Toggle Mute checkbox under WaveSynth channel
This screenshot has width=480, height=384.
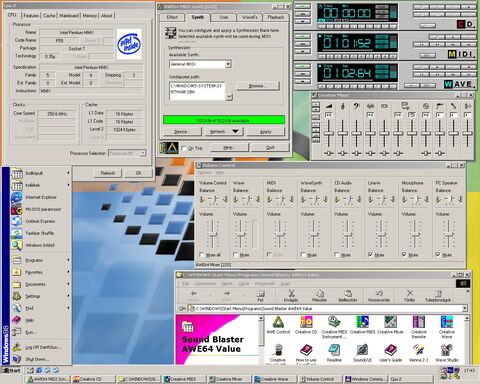point(303,255)
